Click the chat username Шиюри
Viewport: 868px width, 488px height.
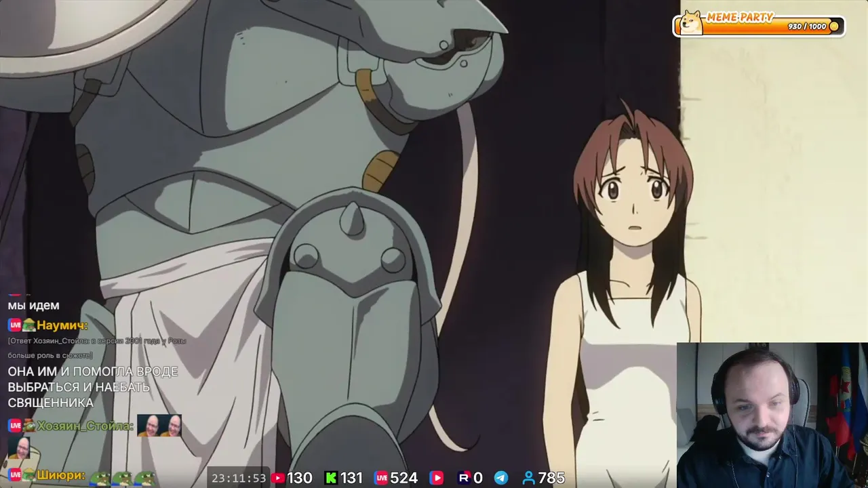point(60,475)
